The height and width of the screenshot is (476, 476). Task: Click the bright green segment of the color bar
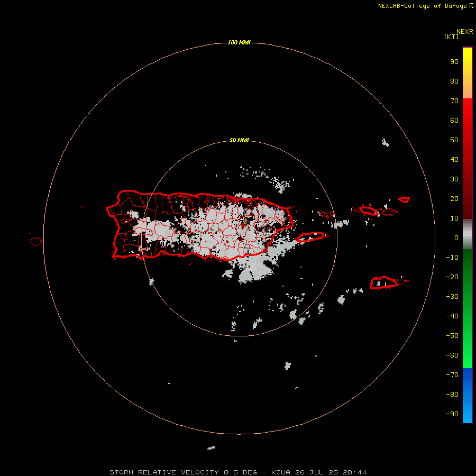pos(467,309)
